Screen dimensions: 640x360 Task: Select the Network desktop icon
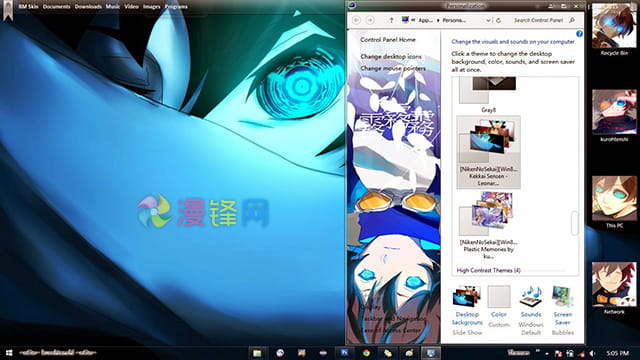(x=614, y=288)
